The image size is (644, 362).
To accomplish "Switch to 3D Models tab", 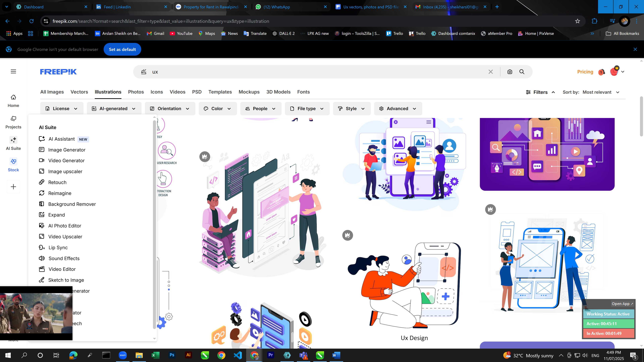I will click(278, 92).
